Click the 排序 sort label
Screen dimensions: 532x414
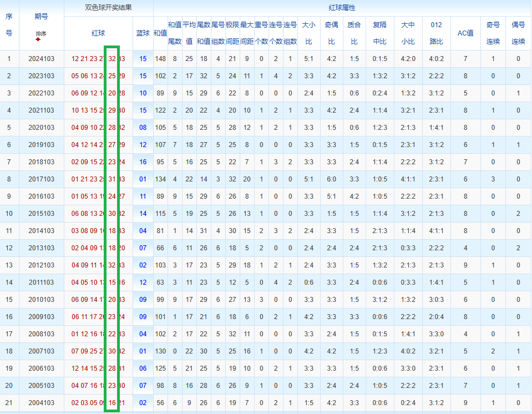pos(41,34)
